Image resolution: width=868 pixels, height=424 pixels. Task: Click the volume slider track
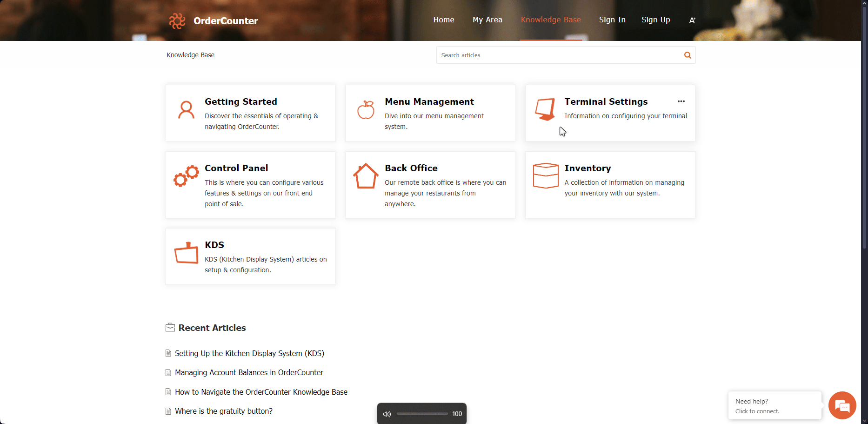(422, 414)
